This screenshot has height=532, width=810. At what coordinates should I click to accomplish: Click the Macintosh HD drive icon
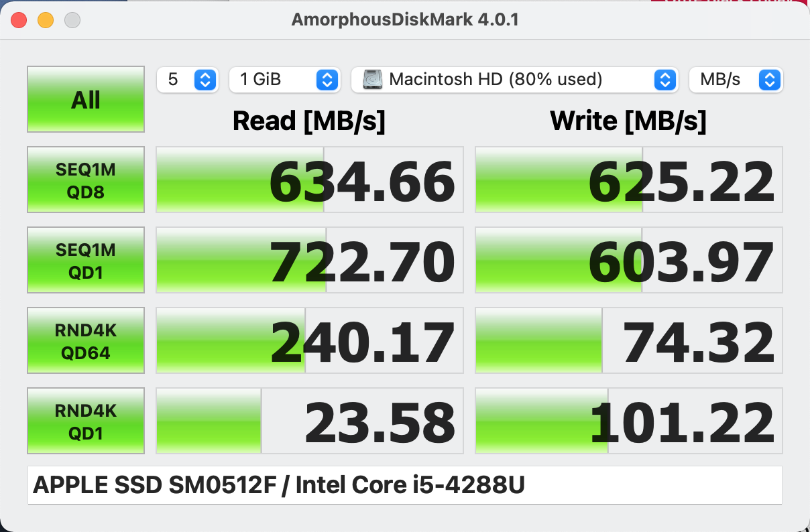coord(373,80)
